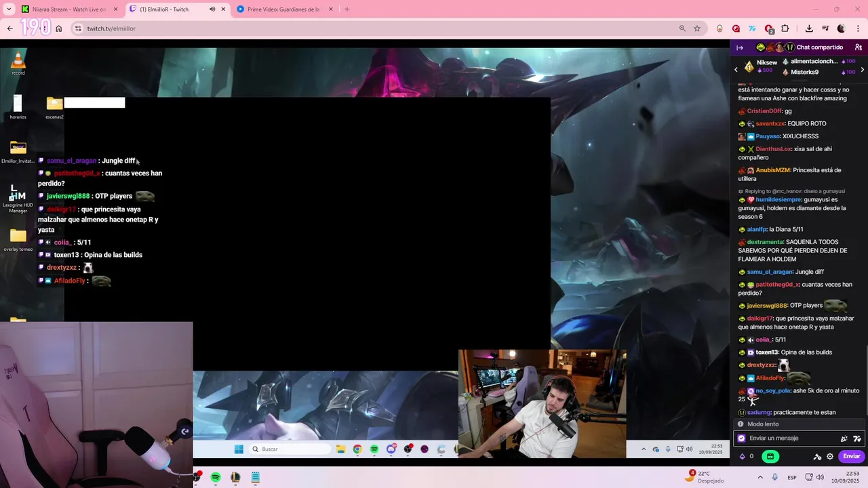The image size is (868, 488).
Task: Open the Extensions puzzle menu
Action: click(x=785, y=28)
